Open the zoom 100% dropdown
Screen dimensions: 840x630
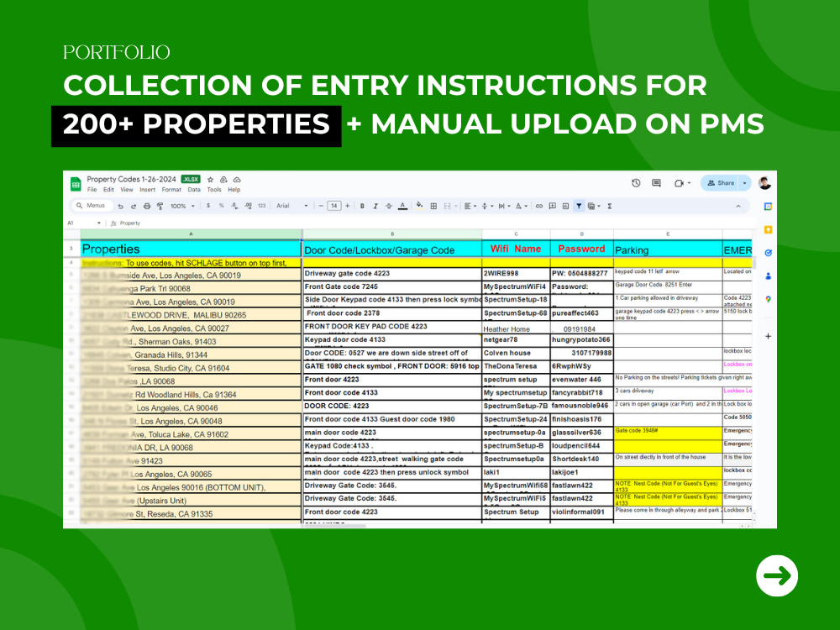tap(182, 206)
